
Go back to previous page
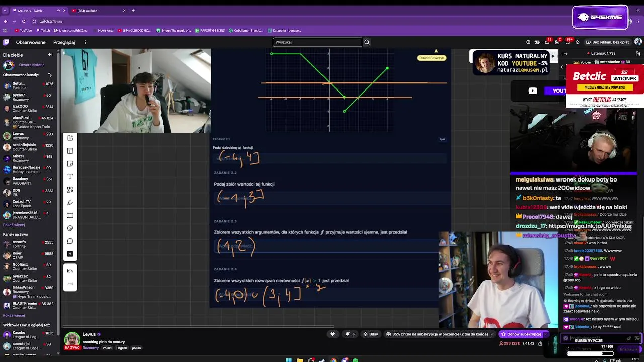tap(6, 21)
